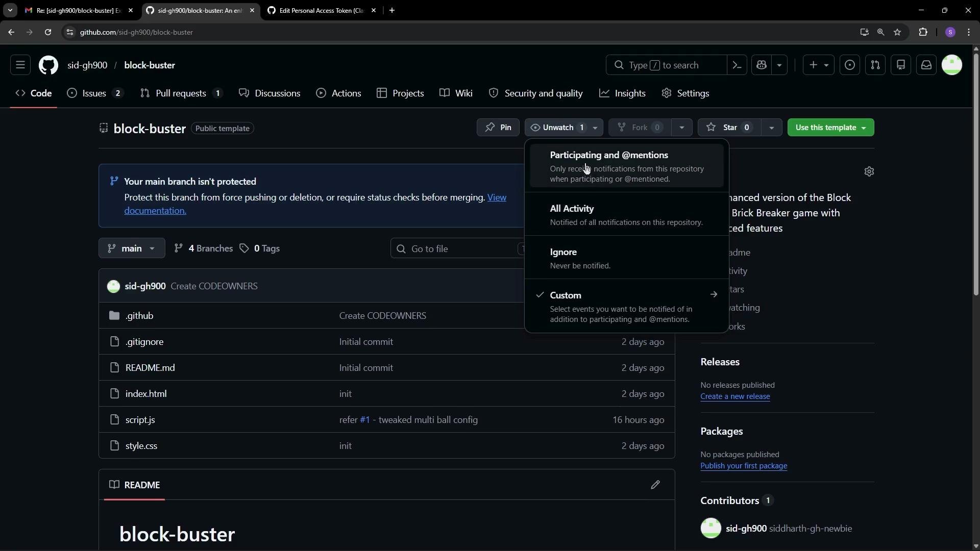Click the GitHub Octocat logo
The width and height of the screenshot is (980, 551).
click(x=48, y=65)
